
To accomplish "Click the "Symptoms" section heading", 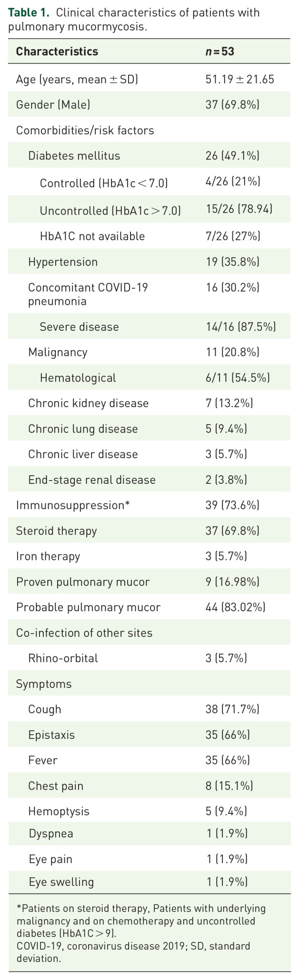I will point(44,684).
